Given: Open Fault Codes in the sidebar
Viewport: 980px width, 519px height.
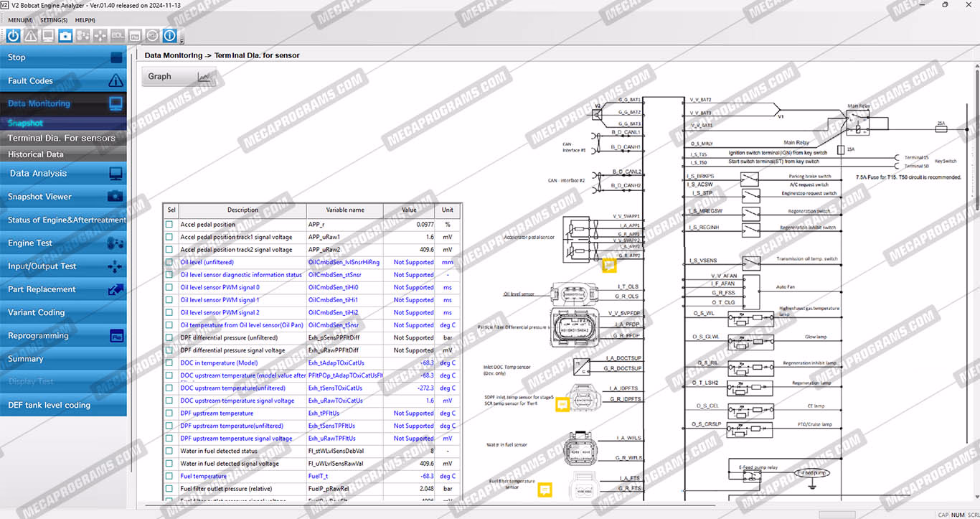Looking at the screenshot, I should pyautogui.click(x=63, y=81).
